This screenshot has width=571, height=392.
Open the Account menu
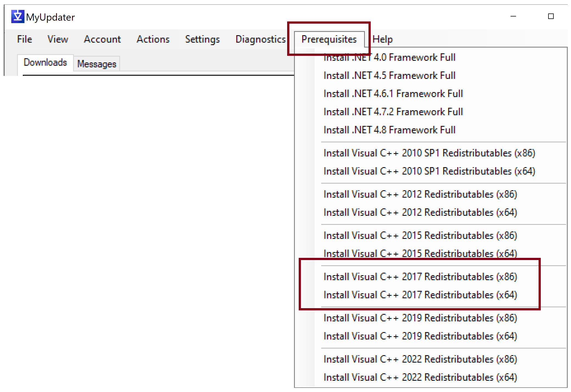pyautogui.click(x=102, y=39)
